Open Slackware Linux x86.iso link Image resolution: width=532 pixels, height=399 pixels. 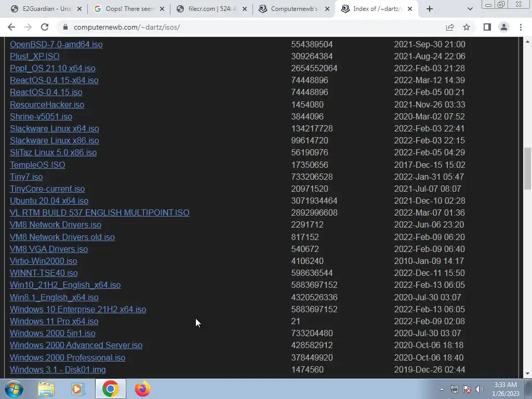coord(54,140)
